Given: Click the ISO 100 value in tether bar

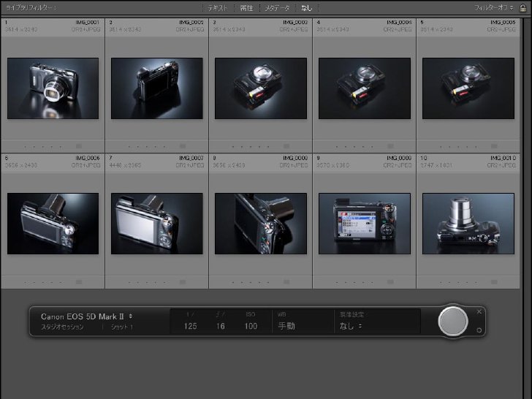Looking at the screenshot, I should (x=251, y=326).
